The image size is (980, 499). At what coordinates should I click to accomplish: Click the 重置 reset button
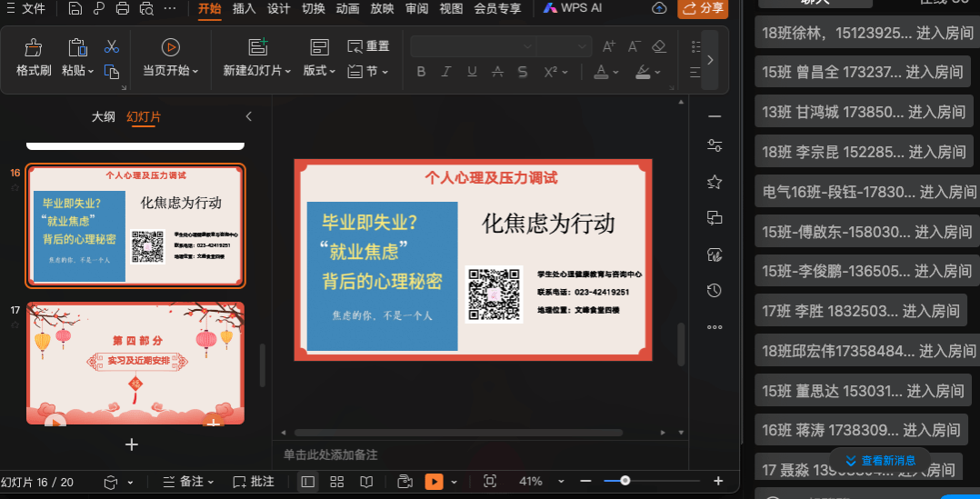[x=369, y=46]
